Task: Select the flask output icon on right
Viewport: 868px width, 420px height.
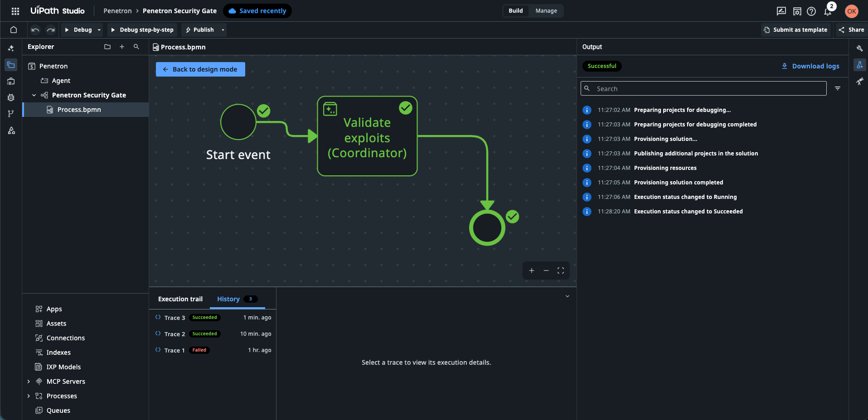Action: (859, 65)
